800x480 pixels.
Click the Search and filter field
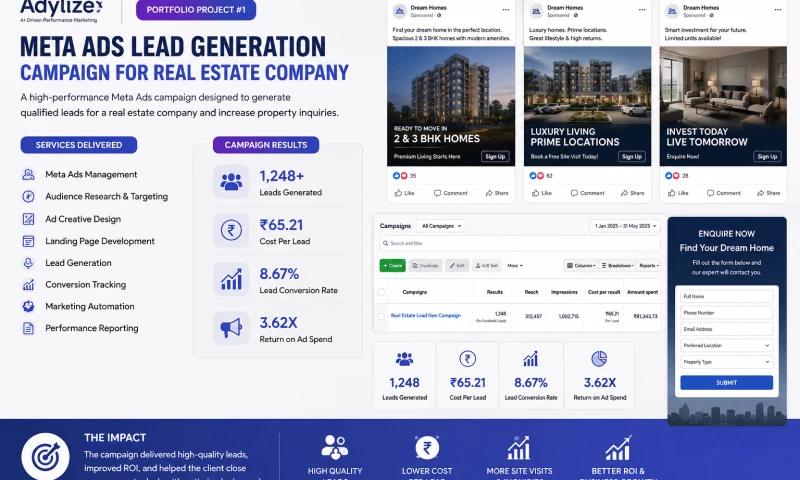pos(520,243)
